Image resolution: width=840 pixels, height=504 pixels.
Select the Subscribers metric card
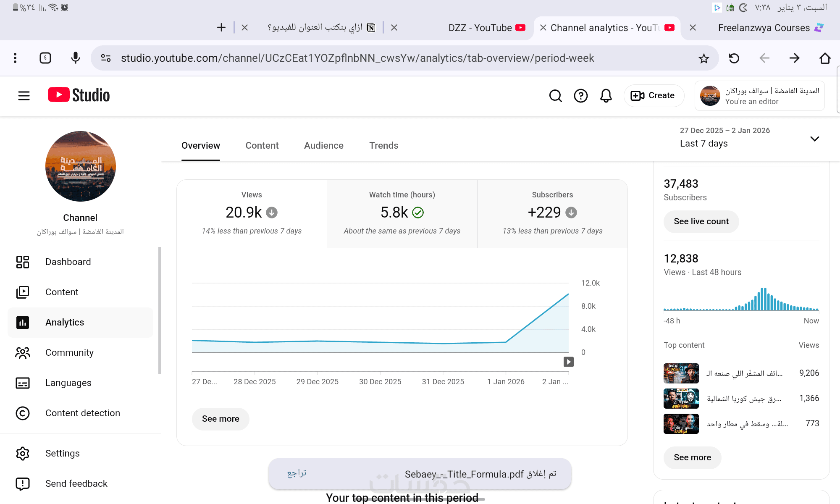[552, 213]
